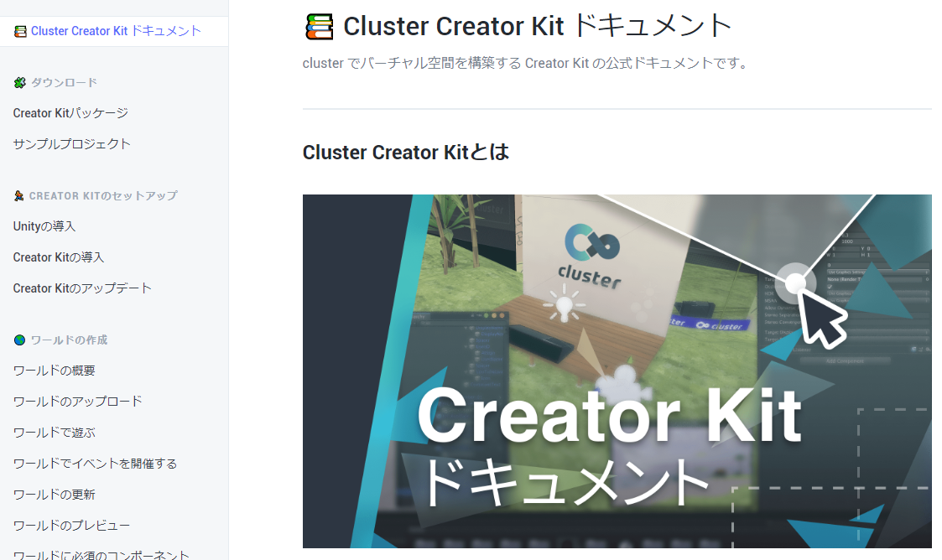942x560 pixels.
Task: Open the Creator Kitのアップデート page
Action: coord(82,288)
